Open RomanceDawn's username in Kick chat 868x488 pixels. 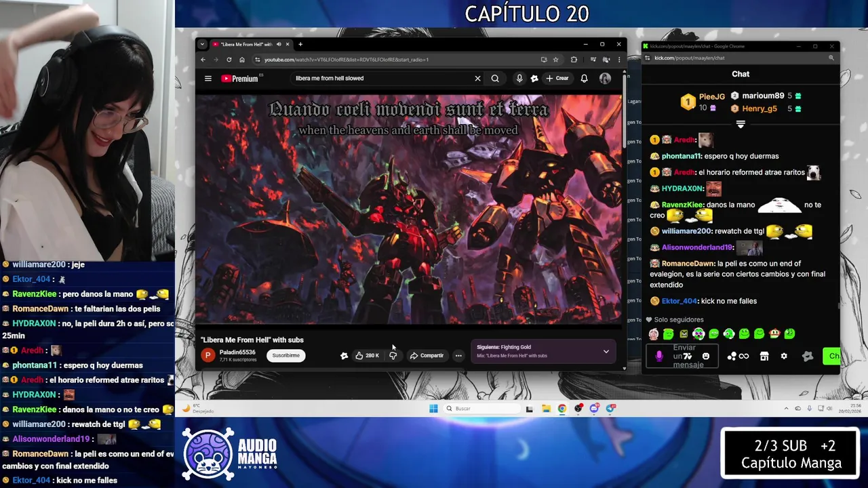click(688, 263)
